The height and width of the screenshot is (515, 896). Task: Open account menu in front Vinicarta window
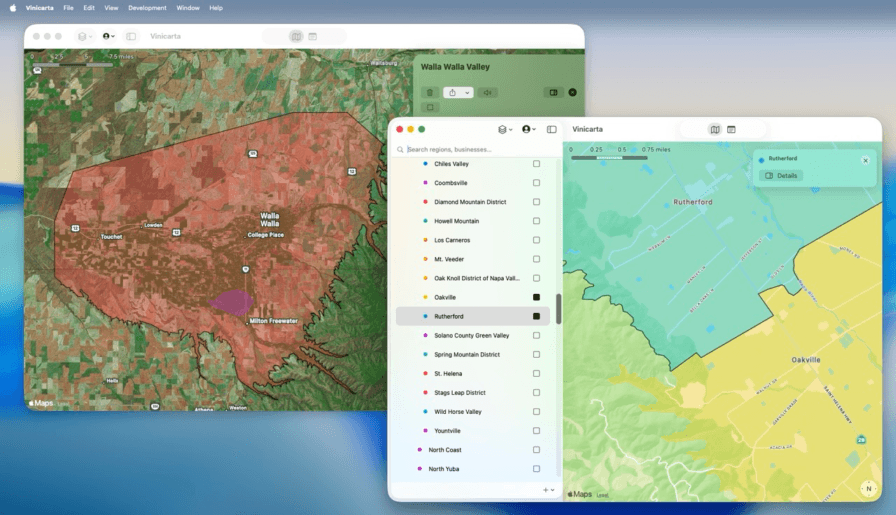click(x=529, y=130)
